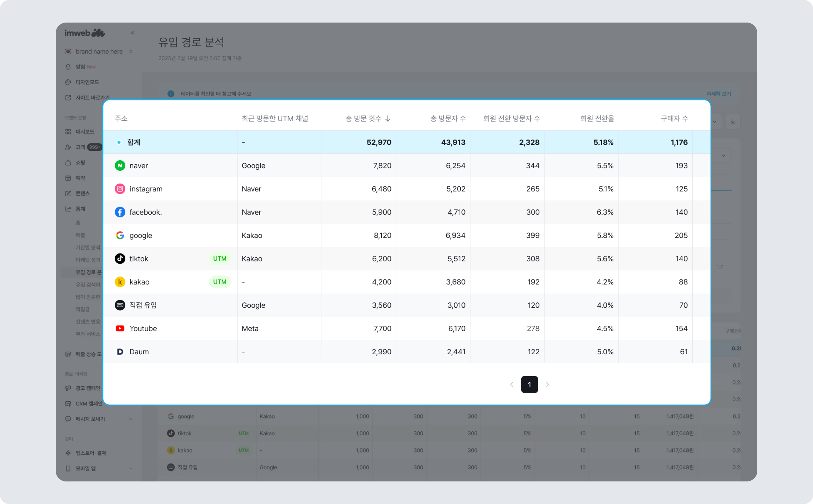
Task: Click the Youtube red play icon
Action: (x=120, y=328)
